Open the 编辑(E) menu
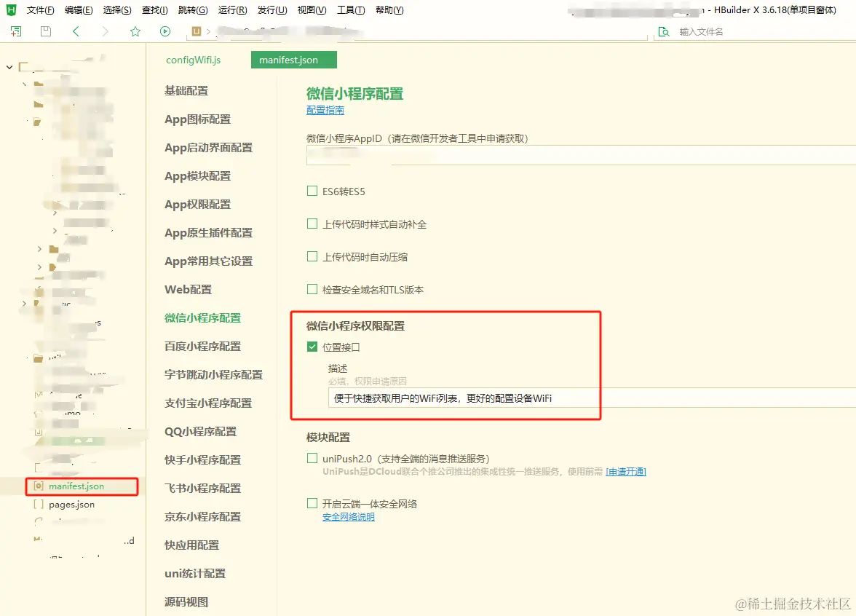 click(x=79, y=10)
